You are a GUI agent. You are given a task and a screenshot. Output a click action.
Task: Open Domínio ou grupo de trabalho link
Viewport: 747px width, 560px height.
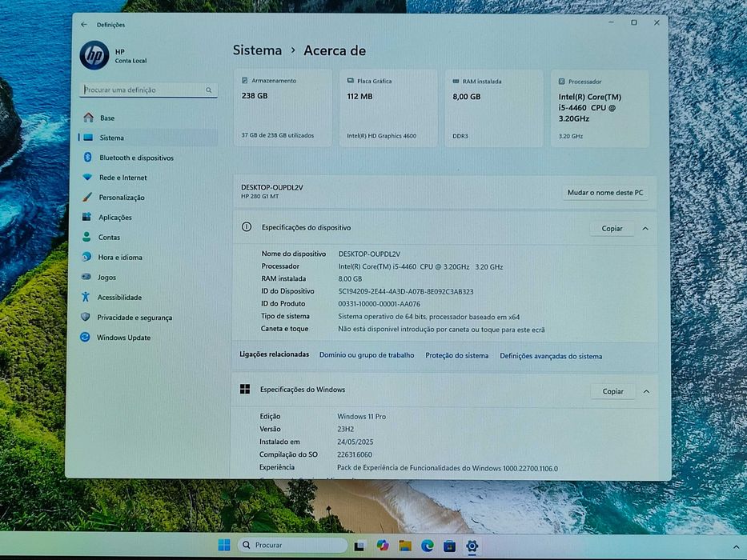[x=367, y=355]
